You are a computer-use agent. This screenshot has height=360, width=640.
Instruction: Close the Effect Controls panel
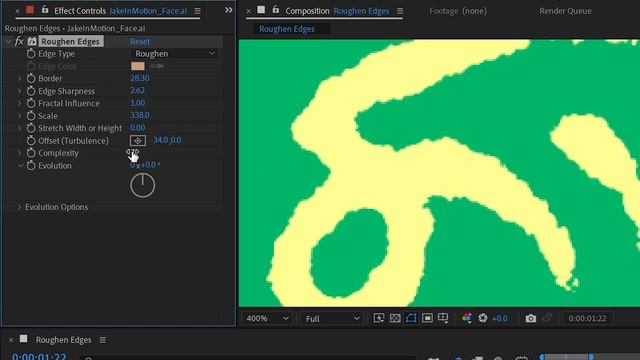(x=17, y=11)
